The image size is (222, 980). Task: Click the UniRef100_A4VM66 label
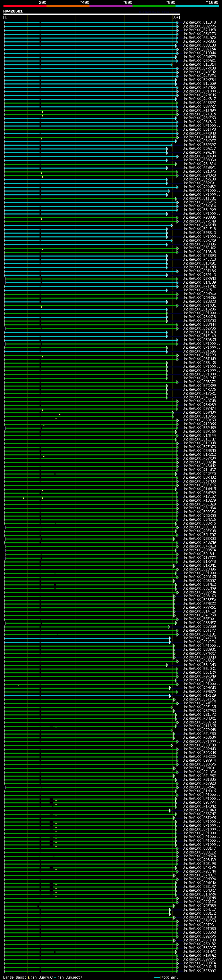click(x=199, y=88)
